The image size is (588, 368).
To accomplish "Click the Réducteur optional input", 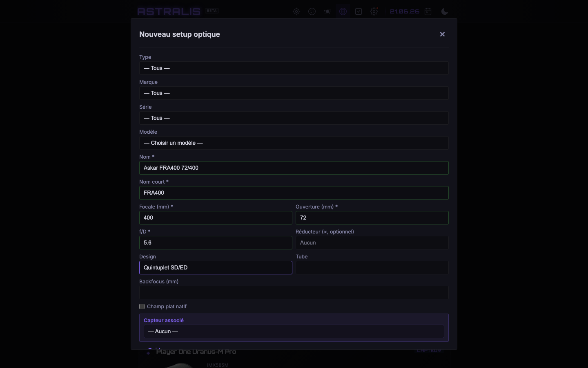I will (x=372, y=243).
